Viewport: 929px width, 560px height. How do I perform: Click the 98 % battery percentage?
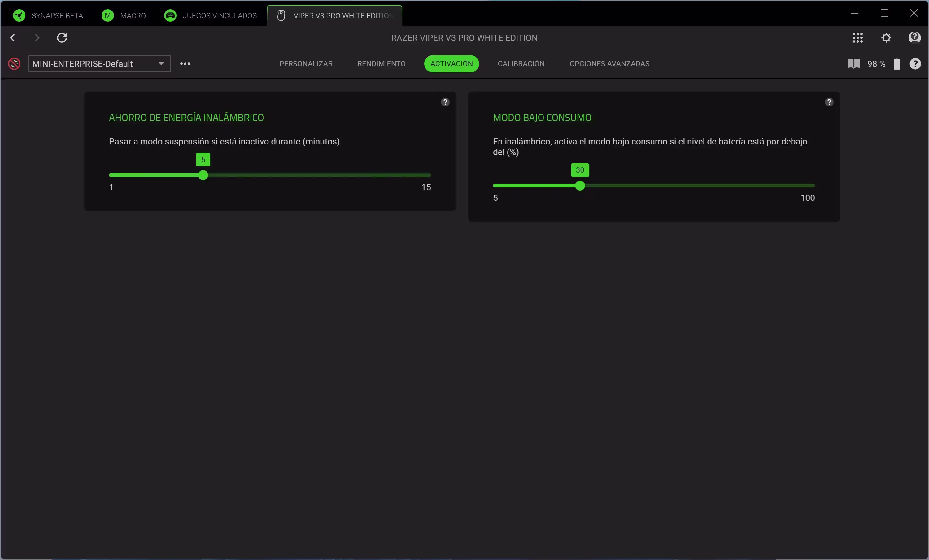click(876, 64)
